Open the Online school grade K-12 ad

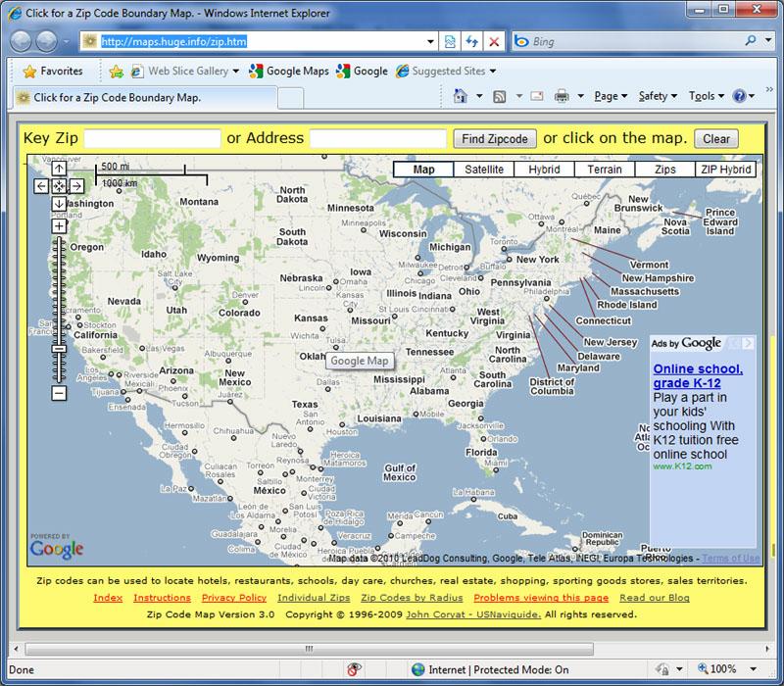698,376
